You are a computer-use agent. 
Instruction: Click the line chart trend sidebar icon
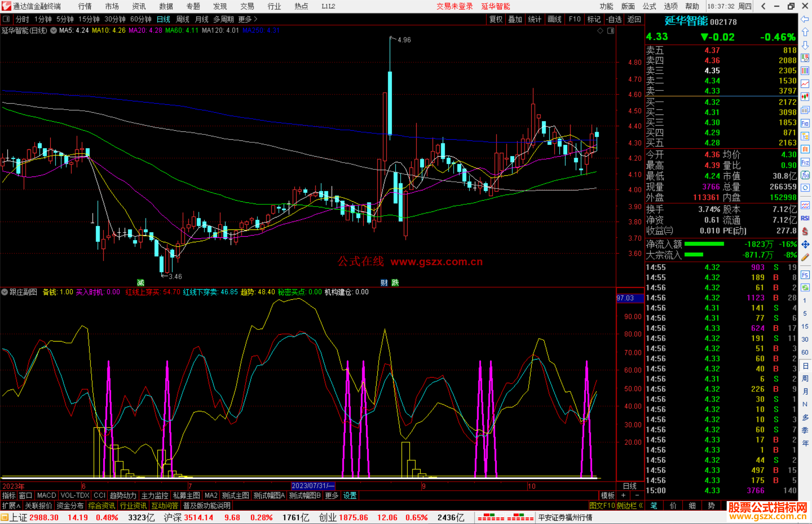click(x=805, y=84)
